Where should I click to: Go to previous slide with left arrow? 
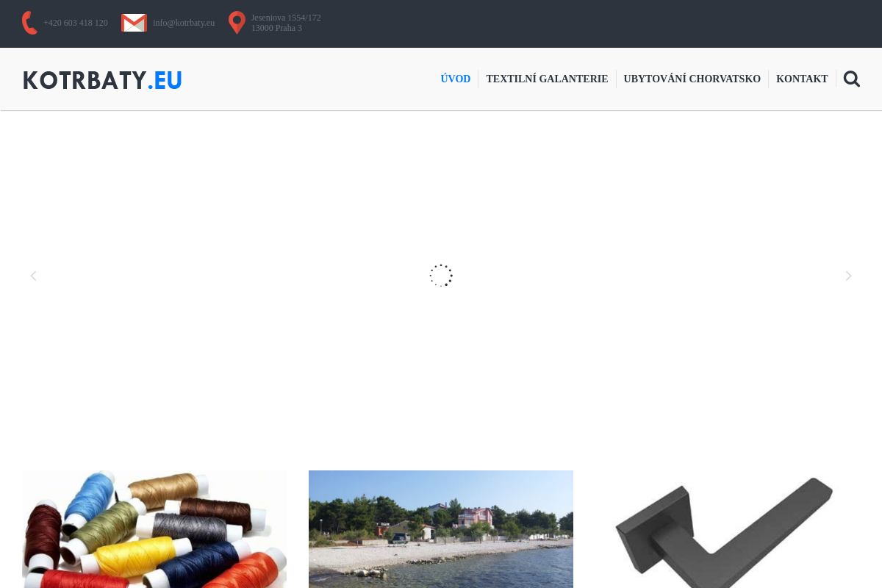pyautogui.click(x=33, y=276)
